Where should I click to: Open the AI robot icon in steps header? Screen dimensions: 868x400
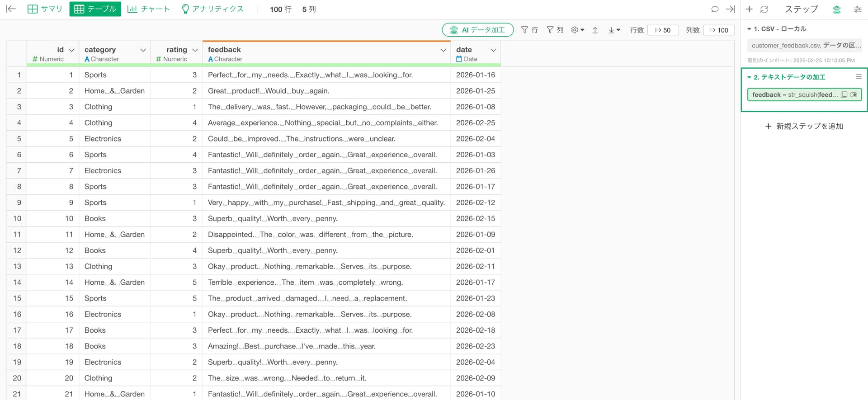pos(837,9)
